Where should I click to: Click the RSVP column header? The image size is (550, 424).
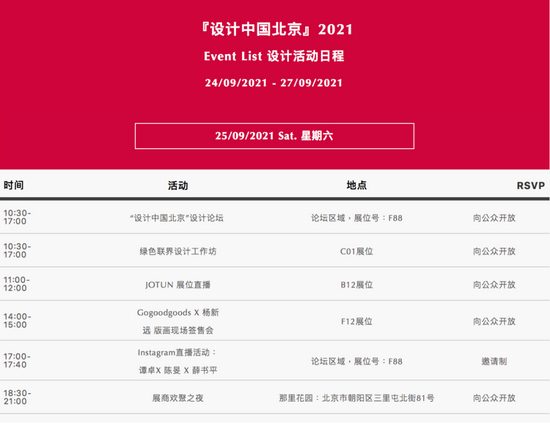pos(531,186)
